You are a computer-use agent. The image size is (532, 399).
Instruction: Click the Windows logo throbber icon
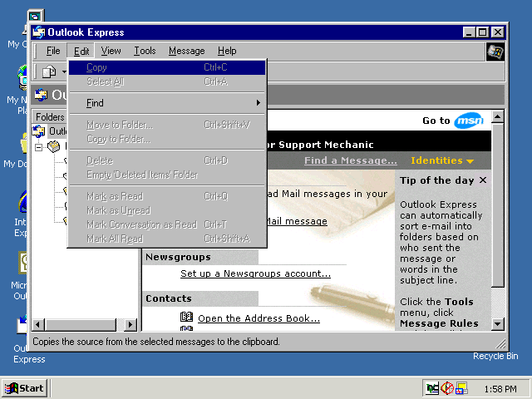[495, 52]
